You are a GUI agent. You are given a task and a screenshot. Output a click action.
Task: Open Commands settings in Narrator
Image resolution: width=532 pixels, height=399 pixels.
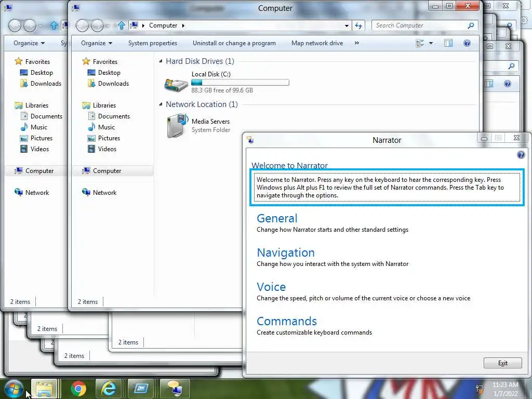pyautogui.click(x=287, y=321)
